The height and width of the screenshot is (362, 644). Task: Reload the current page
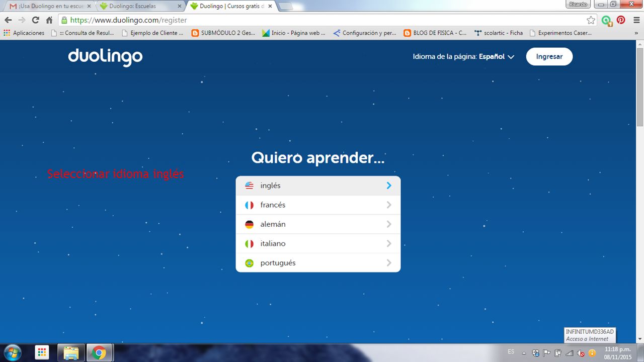(35, 20)
